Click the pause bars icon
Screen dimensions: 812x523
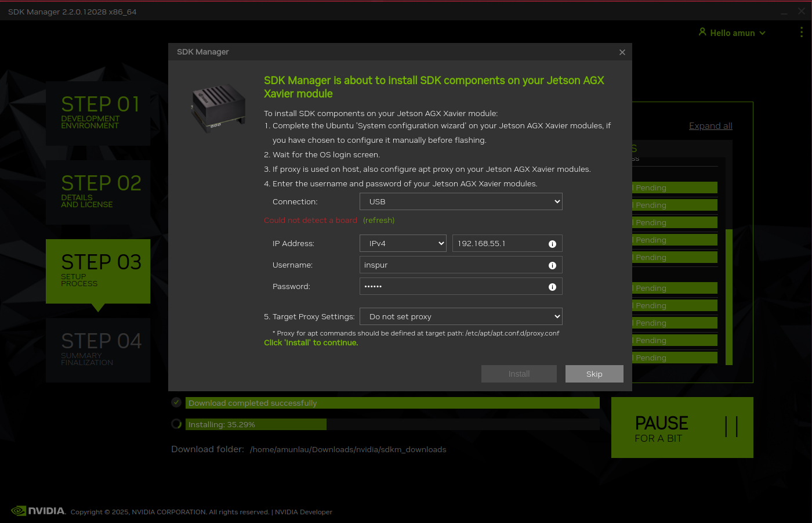[731, 427]
